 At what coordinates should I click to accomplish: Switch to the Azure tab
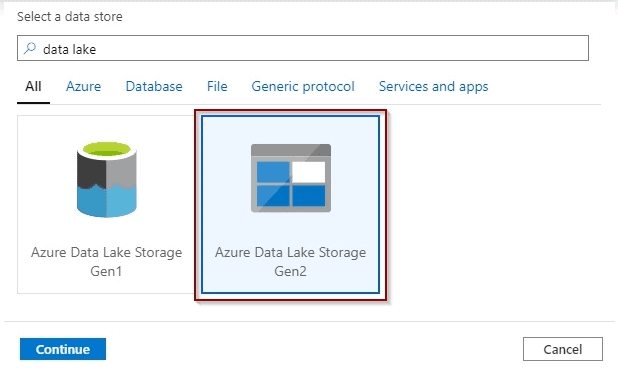pyautogui.click(x=83, y=86)
